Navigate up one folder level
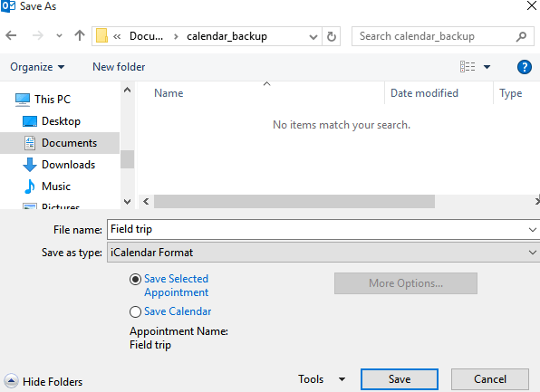Viewport: 540px width, 392px height. coord(80,35)
